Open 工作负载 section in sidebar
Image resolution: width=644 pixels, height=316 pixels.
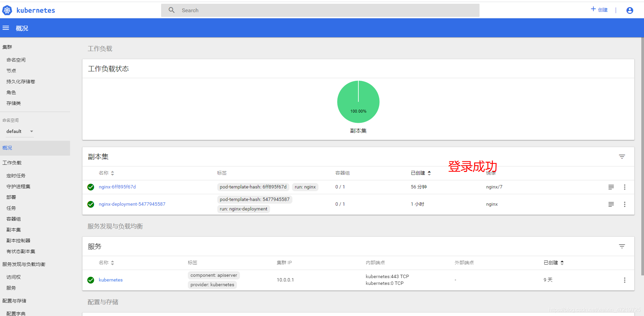tap(12, 163)
